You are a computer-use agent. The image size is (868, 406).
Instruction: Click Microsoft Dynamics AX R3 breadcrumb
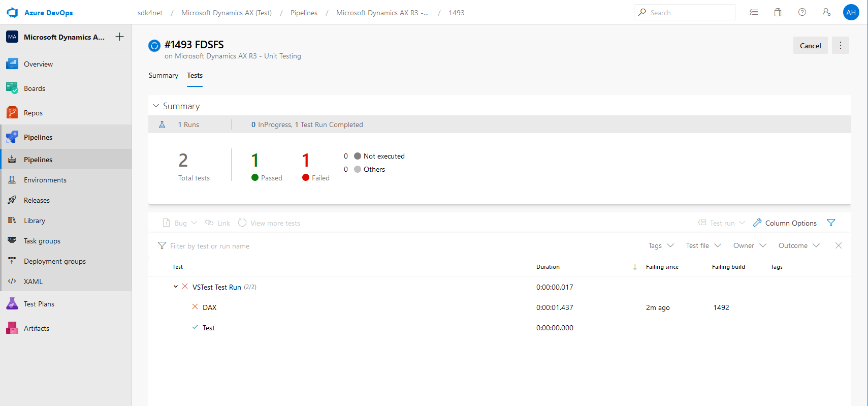[x=382, y=13]
